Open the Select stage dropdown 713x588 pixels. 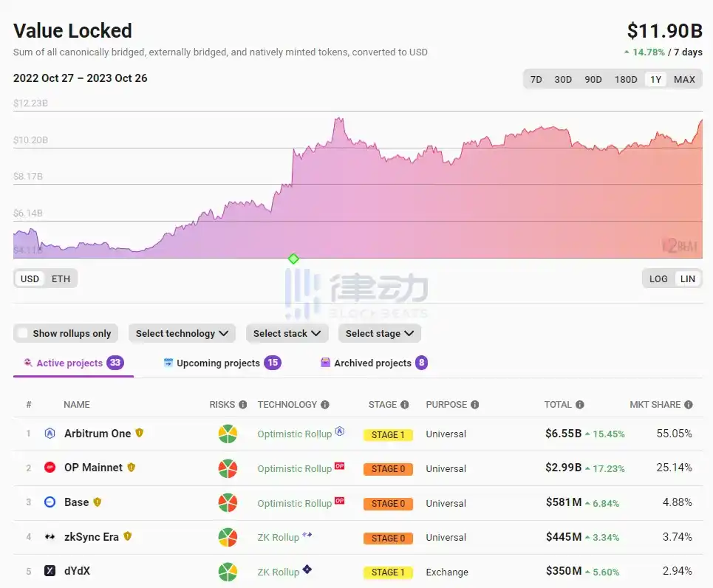pos(380,333)
